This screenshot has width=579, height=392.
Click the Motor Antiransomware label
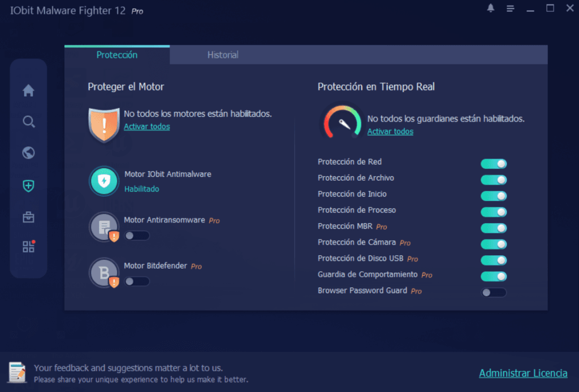pyautogui.click(x=165, y=220)
